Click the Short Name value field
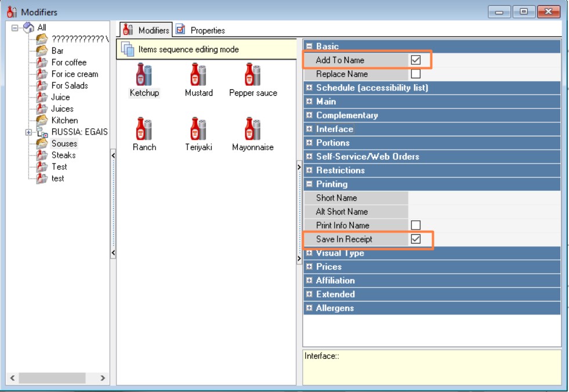569x392 pixels. click(484, 198)
